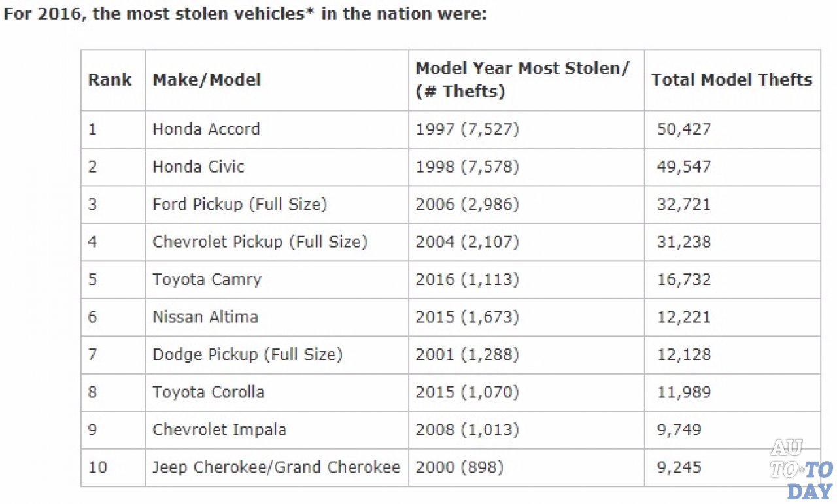Click the Rank column header

point(110,80)
